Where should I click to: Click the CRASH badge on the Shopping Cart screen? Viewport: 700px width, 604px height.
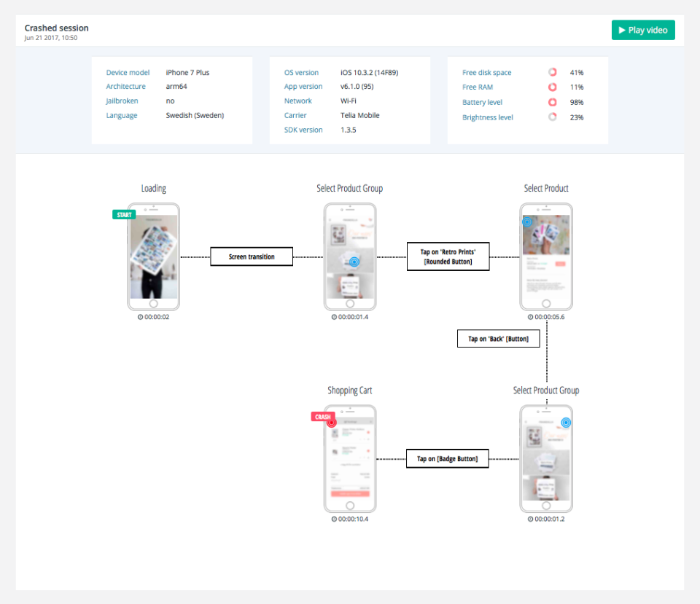(322, 416)
